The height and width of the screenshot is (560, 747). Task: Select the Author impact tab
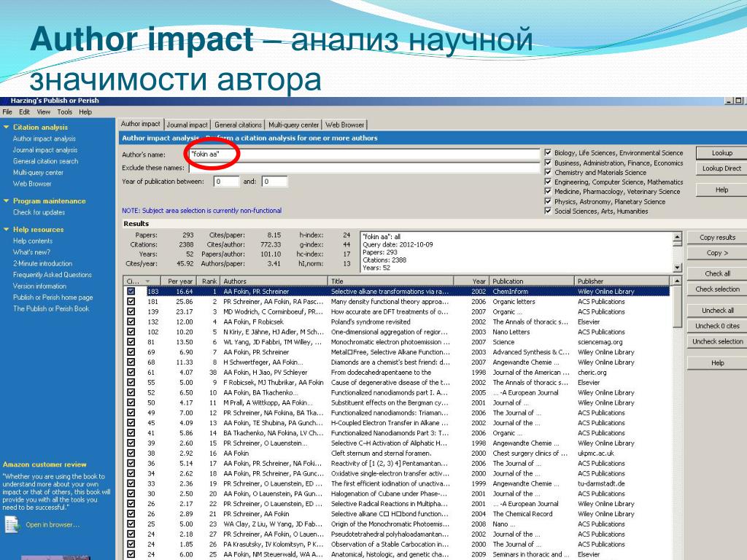tap(141, 124)
